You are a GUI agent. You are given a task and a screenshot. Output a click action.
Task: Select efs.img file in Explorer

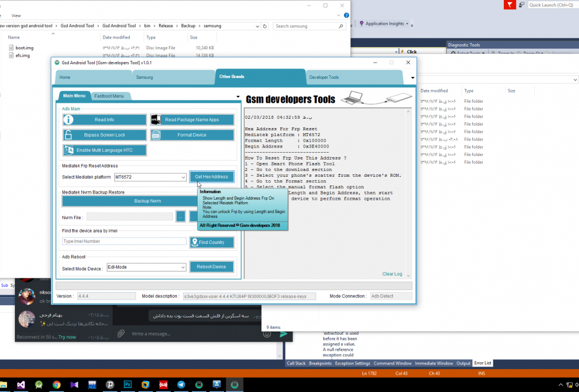22,55
